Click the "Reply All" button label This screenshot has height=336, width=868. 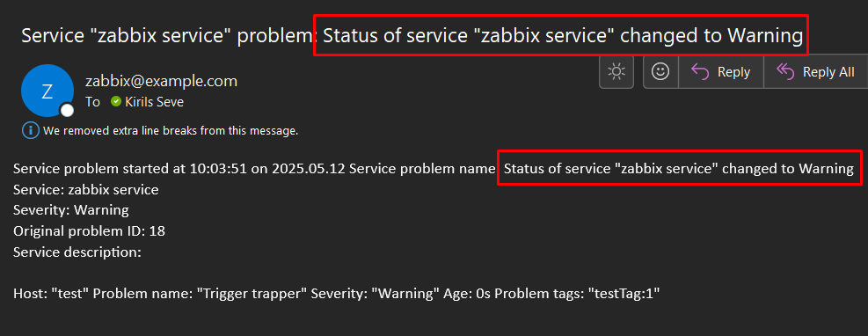[828, 72]
